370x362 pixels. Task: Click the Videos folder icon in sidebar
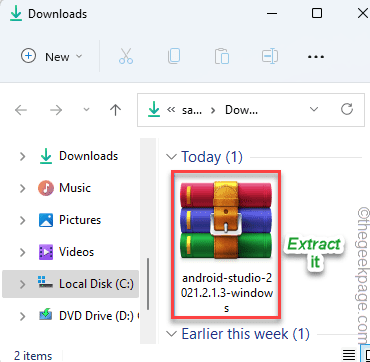click(x=46, y=252)
